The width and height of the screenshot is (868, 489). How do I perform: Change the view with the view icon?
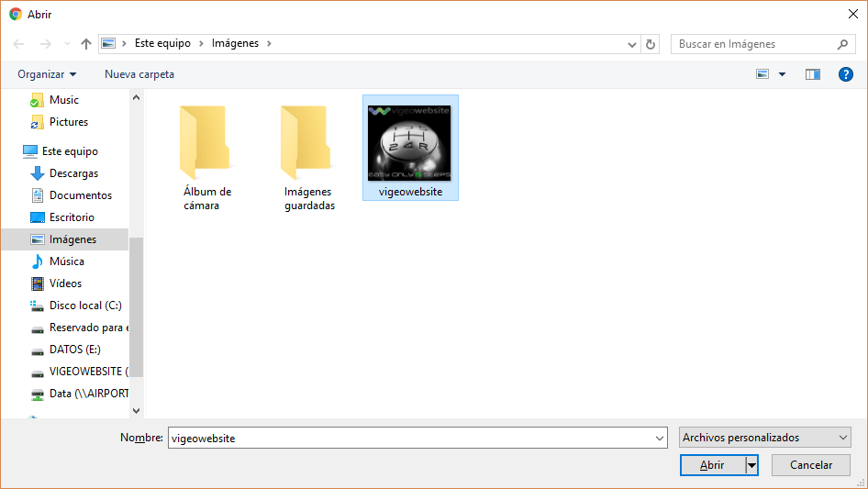[x=762, y=74]
